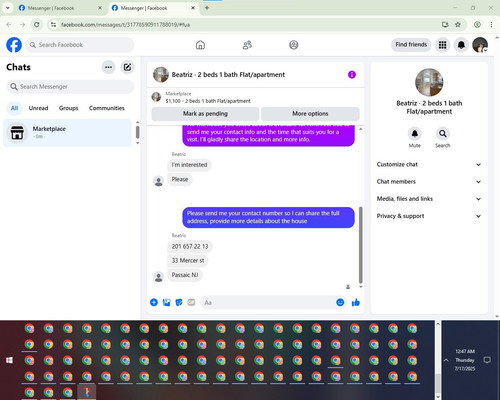Open emoji picker in message box
The height and width of the screenshot is (400, 500).
tap(340, 302)
